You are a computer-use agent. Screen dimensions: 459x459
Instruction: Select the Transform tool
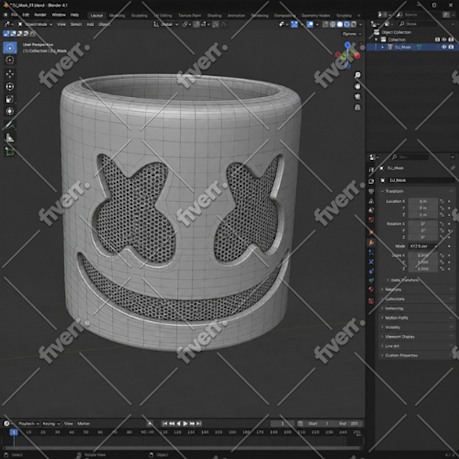click(x=10, y=111)
